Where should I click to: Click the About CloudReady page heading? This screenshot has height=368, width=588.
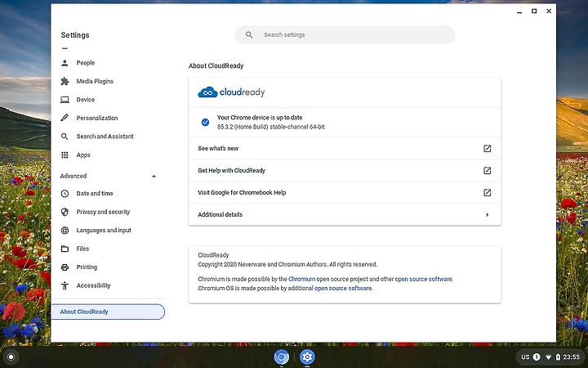tap(216, 65)
